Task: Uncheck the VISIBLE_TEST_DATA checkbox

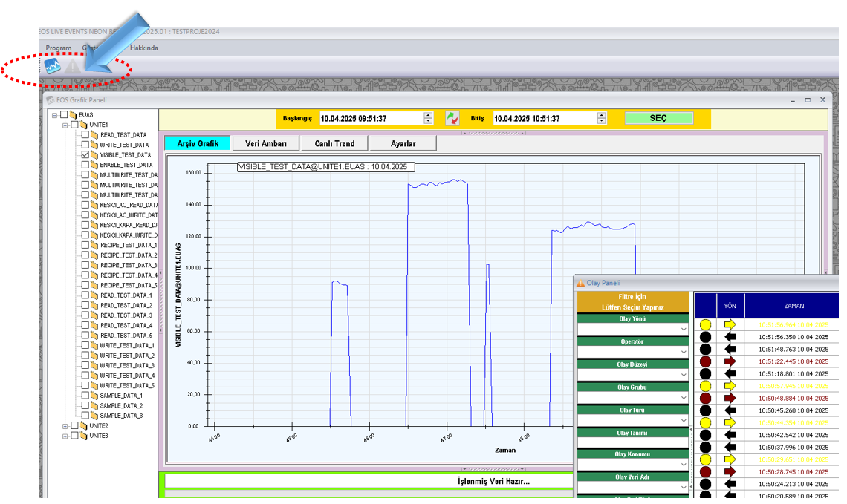Action: (85, 155)
